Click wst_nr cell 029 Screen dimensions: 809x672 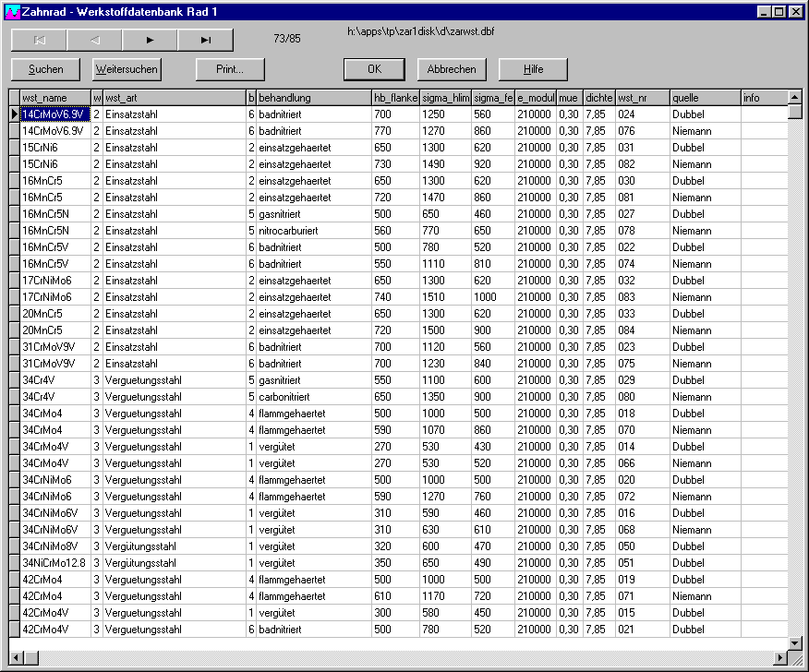point(643,380)
